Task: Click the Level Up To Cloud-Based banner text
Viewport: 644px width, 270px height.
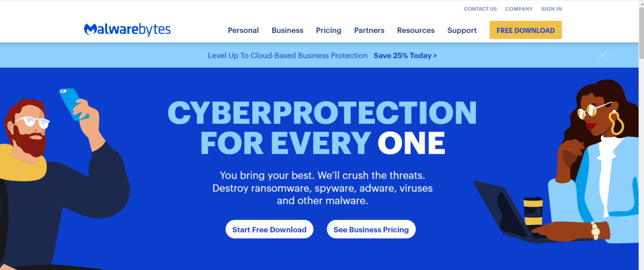Action: [287, 56]
